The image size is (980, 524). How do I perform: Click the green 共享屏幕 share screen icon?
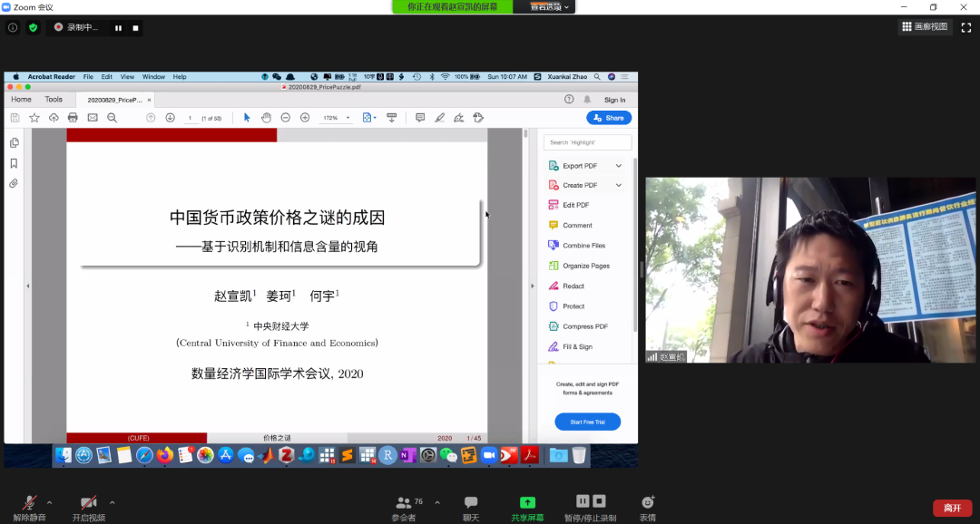coord(527,502)
